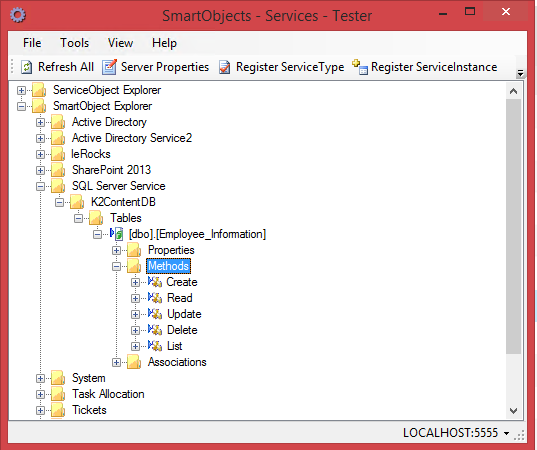The width and height of the screenshot is (537, 450).
Task: Click the Refresh All button label
Action: click(66, 67)
